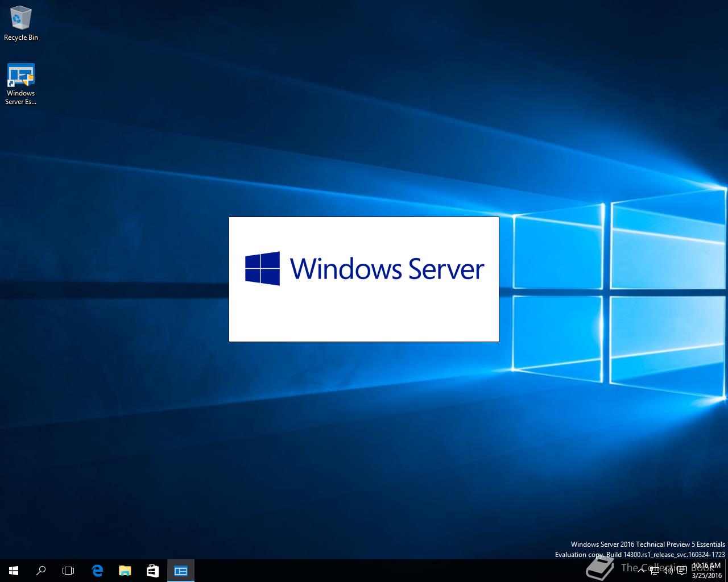Viewport: 728px width, 582px height.
Task: Open the network tray icon
Action: (x=655, y=571)
